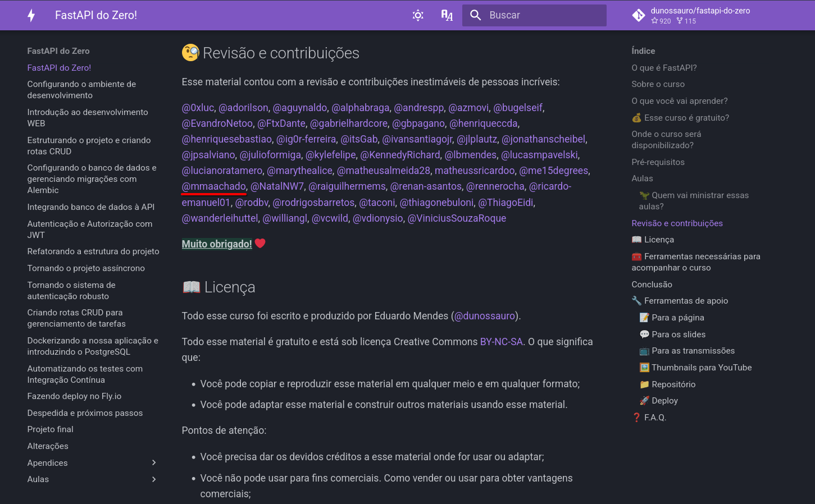815x504 pixels.
Task: Toggle dark mode with the brightness icon
Action: click(418, 15)
